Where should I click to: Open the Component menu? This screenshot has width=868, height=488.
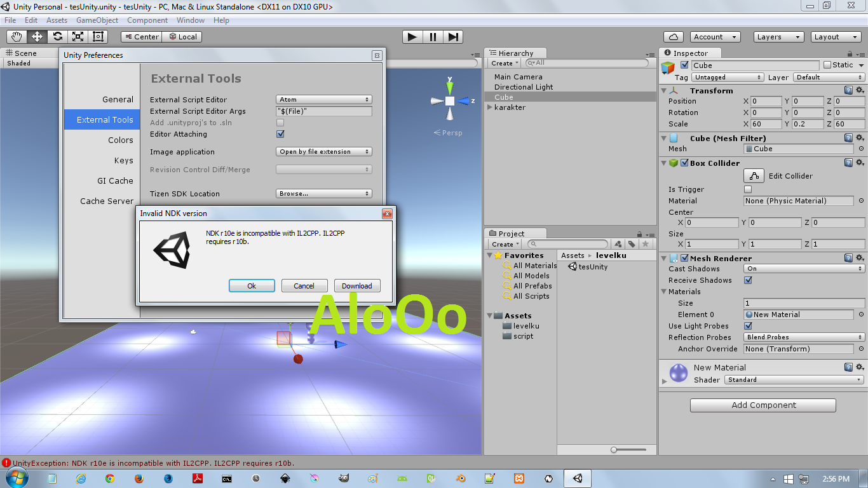[x=147, y=20]
